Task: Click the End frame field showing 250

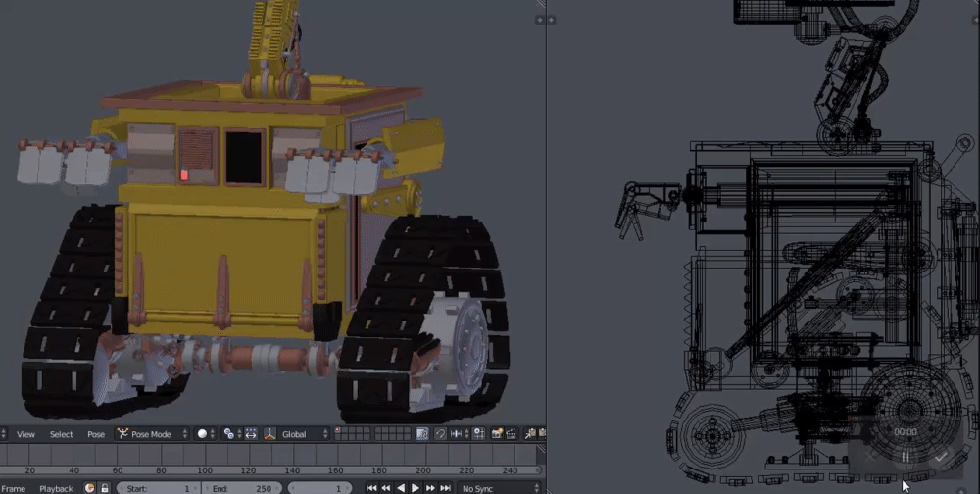Action: pyautogui.click(x=242, y=488)
